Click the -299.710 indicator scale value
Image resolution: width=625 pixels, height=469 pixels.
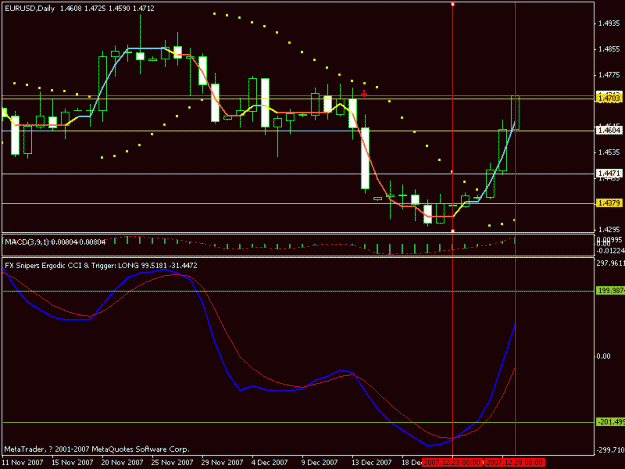click(611, 450)
